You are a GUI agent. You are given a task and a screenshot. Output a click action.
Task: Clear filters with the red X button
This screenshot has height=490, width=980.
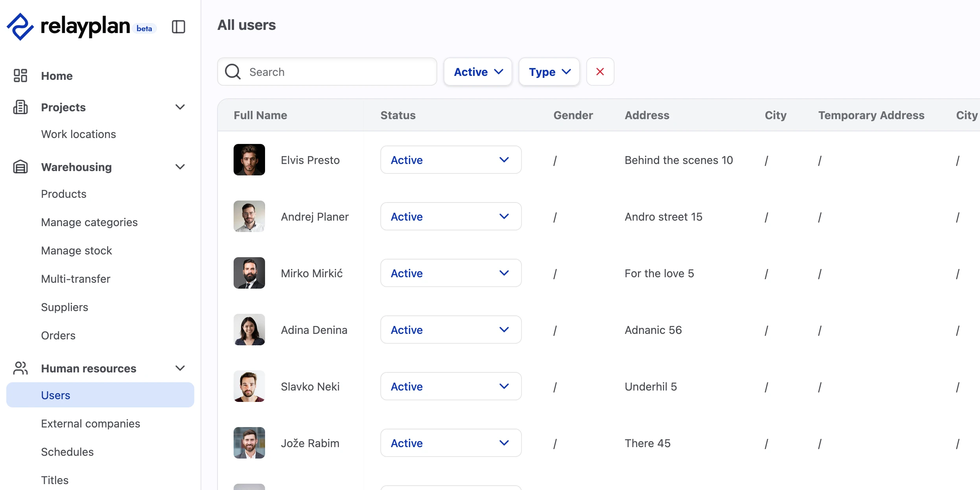(600, 72)
